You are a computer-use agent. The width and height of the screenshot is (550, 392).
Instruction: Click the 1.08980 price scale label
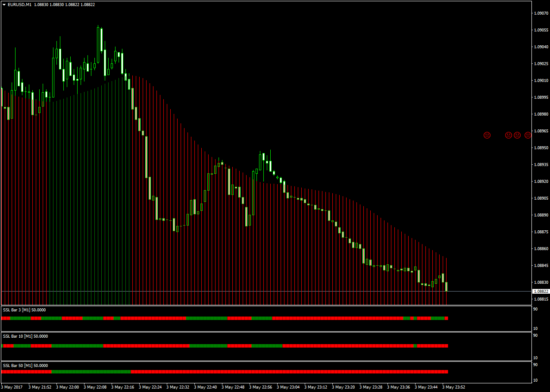pyautogui.click(x=541, y=114)
